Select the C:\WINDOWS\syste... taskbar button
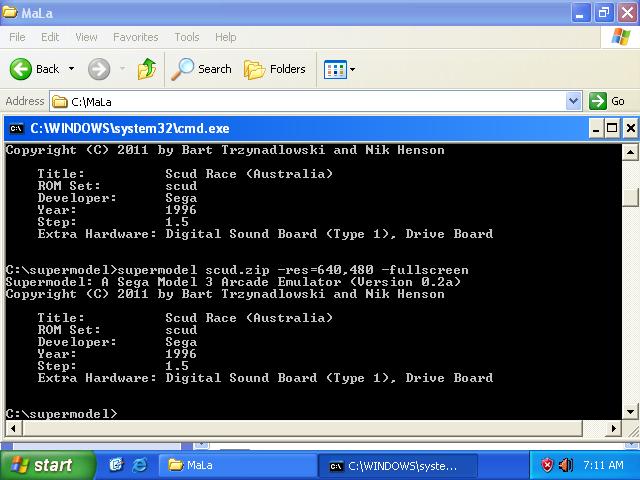 (x=397, y=466)
